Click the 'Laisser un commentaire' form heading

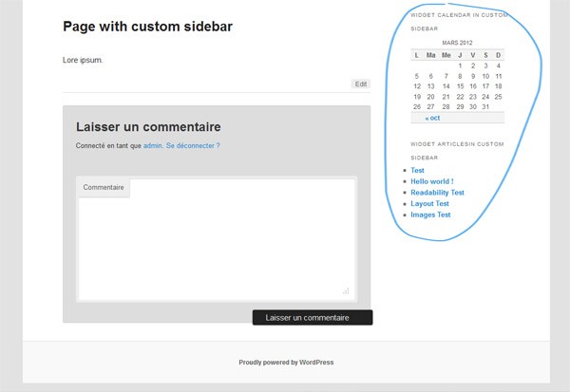point(148,127)
